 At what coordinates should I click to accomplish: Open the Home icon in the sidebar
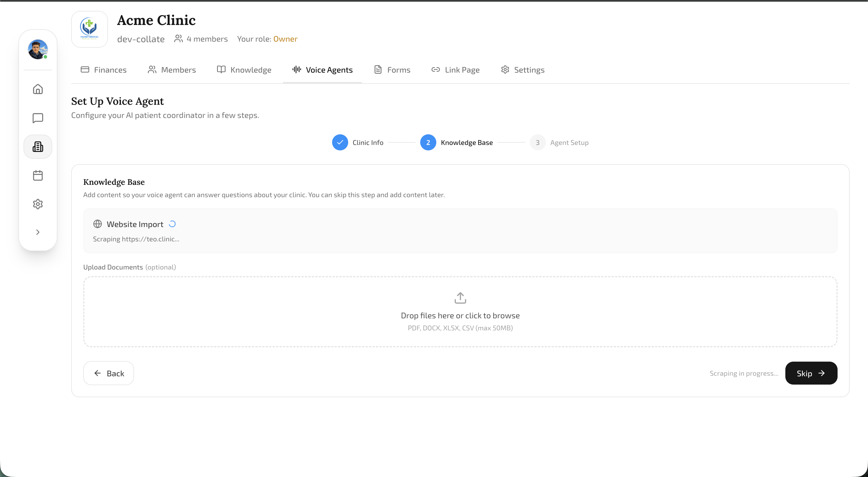(38, 89)
